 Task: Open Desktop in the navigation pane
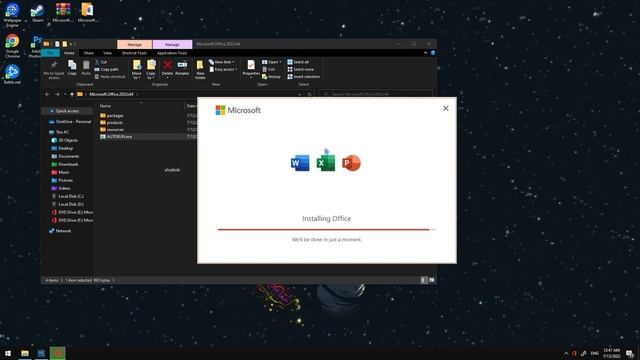tap(62, 148)
